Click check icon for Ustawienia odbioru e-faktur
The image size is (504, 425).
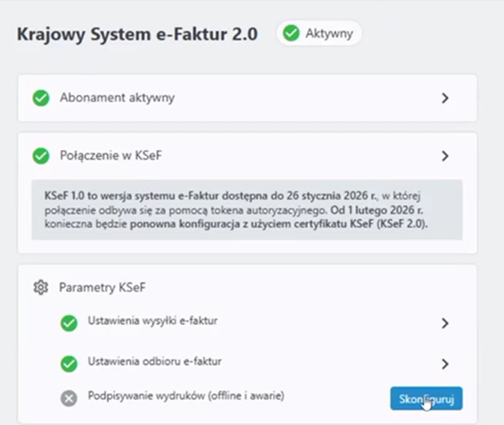tap(69, 364)
